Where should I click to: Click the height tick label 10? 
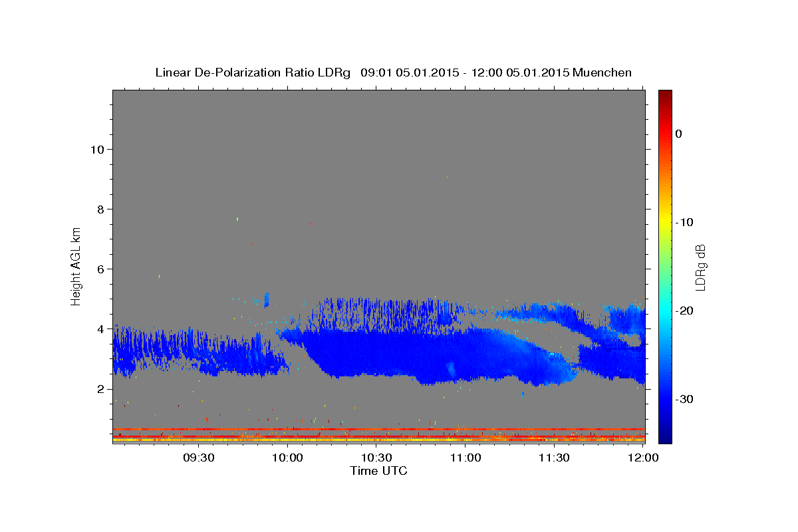click(x=99, y=149)
